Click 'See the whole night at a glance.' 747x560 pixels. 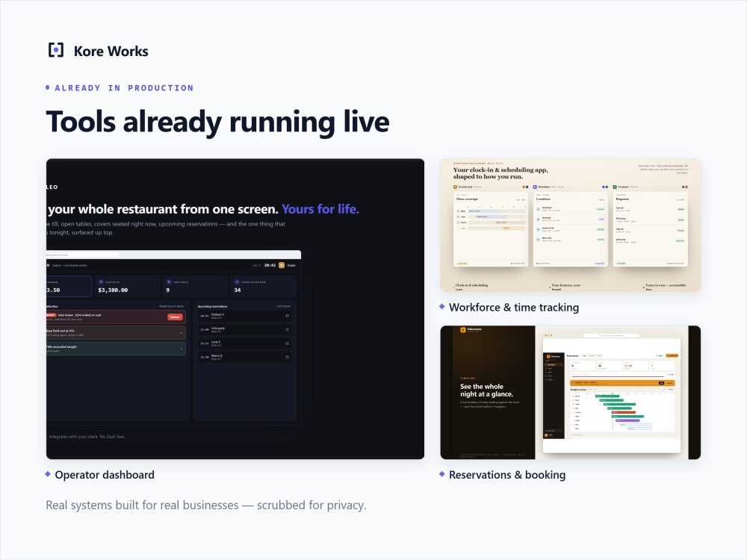486,391
